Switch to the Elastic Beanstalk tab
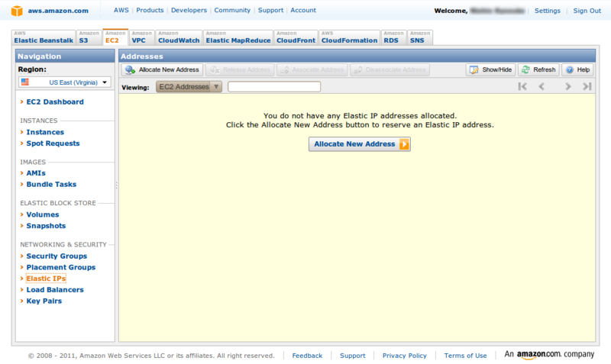611x364 pixels. pyautogui.click(x=44, y=37)
